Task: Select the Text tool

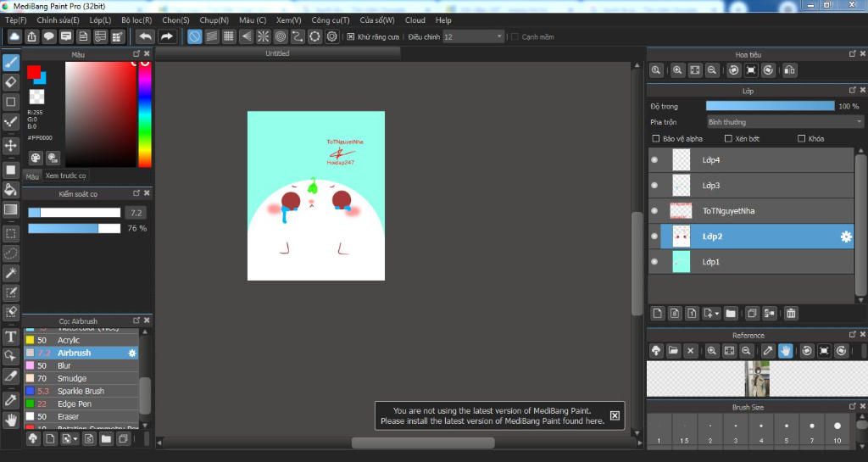Action: click(x=11, y=337)
